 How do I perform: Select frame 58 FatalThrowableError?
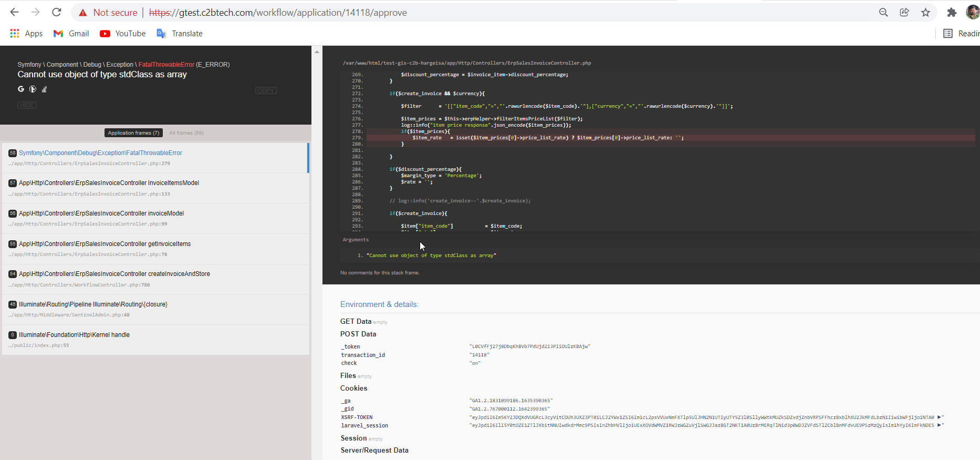coord(155,158)
